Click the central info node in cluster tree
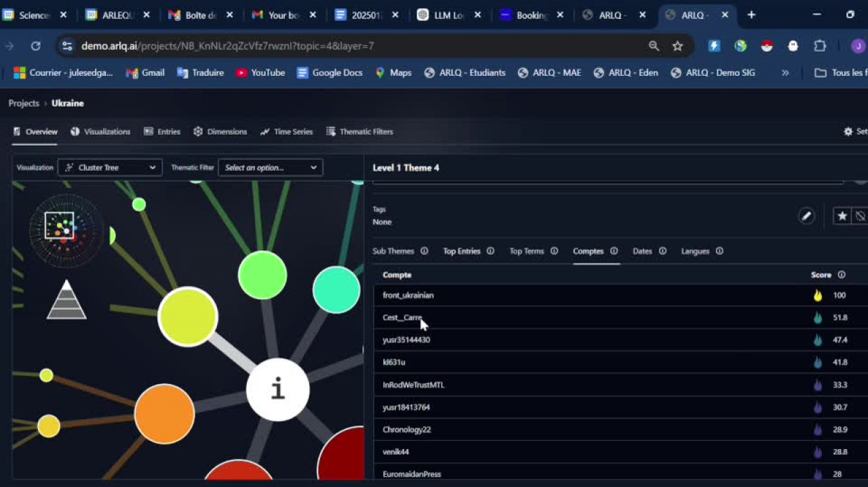The image size is (868, 487). coord(277,390)
